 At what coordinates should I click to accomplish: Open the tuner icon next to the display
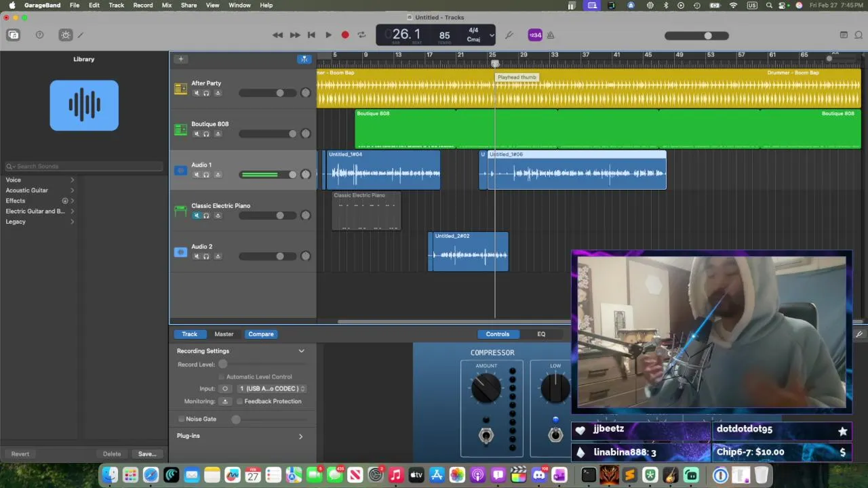(509, 35)
